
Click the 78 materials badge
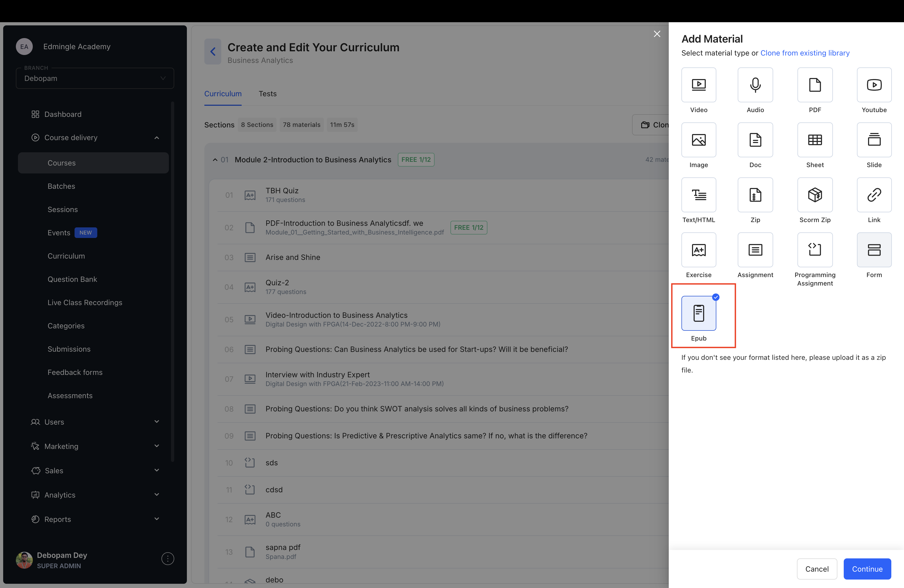(x=302, y=125)
